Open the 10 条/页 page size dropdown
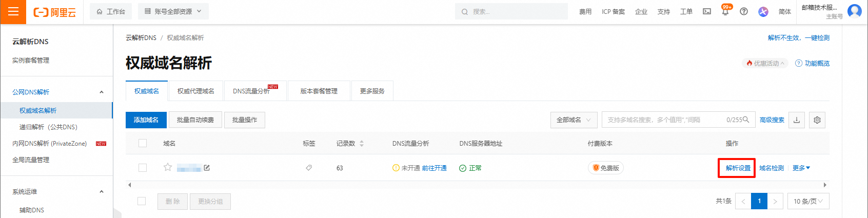This screenshot has width=868, height=218. [x=807, y=201]
